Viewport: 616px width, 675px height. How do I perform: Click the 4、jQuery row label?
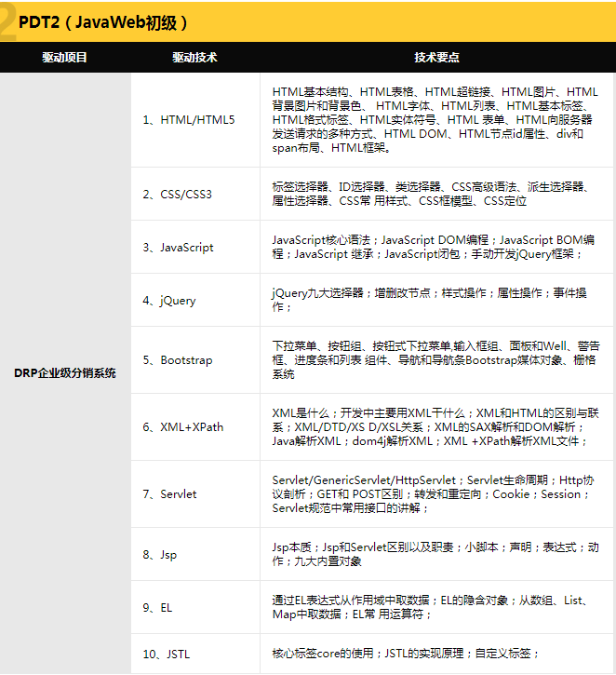[x=169, y=301]
